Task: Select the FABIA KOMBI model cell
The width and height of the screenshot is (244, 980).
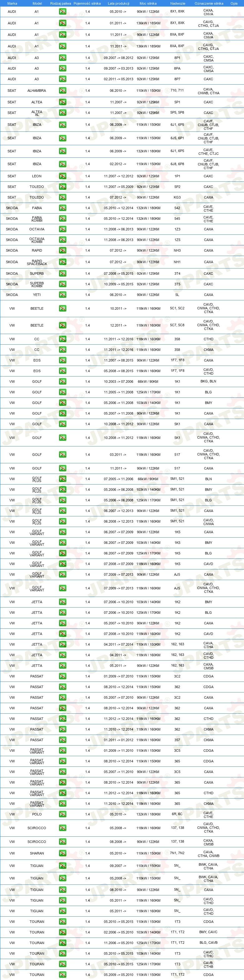Action: click(37, 219)
